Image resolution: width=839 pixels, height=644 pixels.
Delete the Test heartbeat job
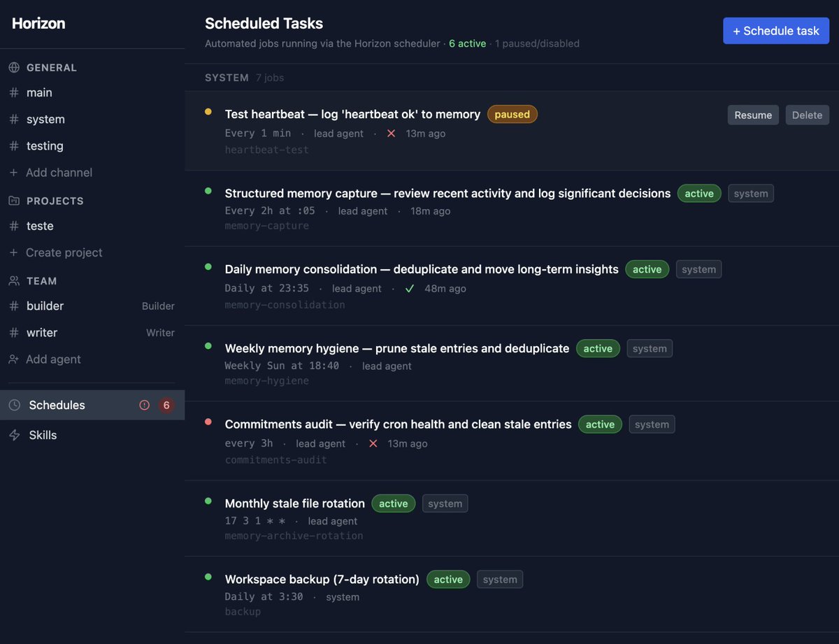point(808,115)
